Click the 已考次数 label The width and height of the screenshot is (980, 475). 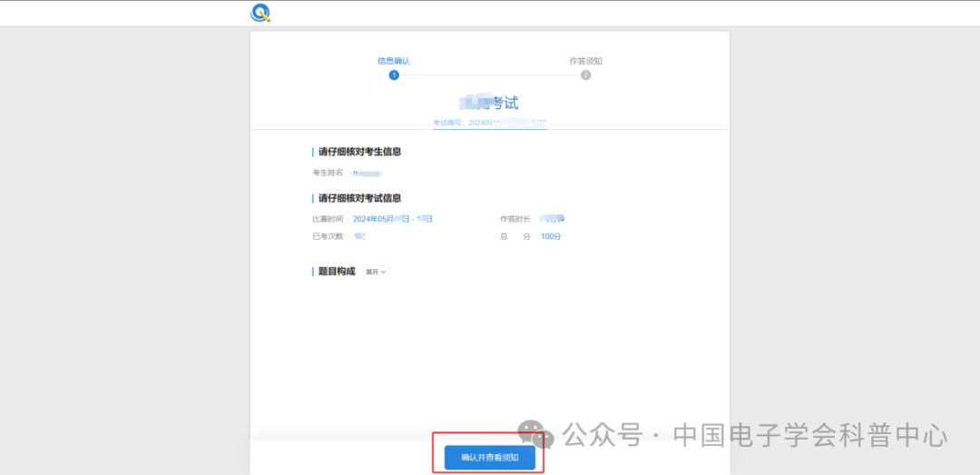[x=328, y=236]
